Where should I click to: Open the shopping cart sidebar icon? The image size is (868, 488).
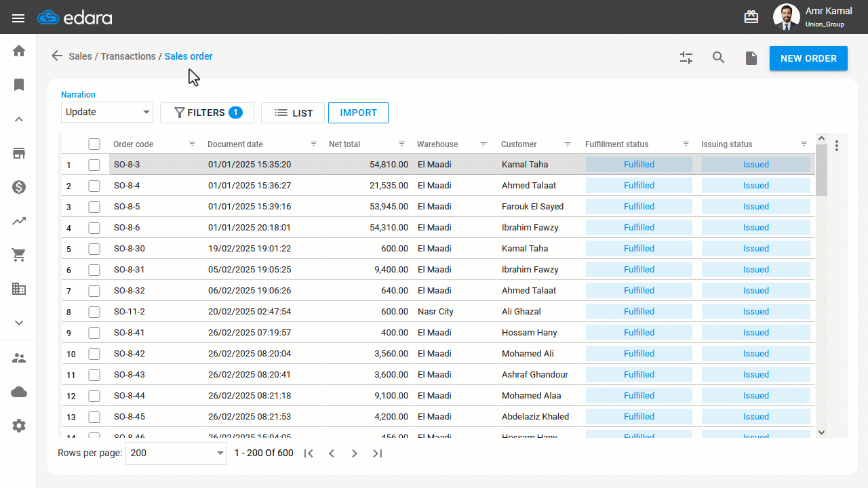pos(19,255)
